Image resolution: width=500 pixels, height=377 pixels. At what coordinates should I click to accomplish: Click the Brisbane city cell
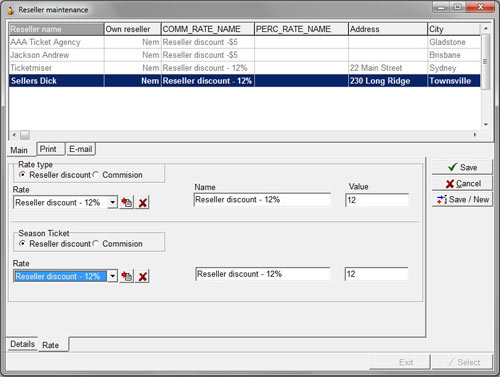(454, 55)
